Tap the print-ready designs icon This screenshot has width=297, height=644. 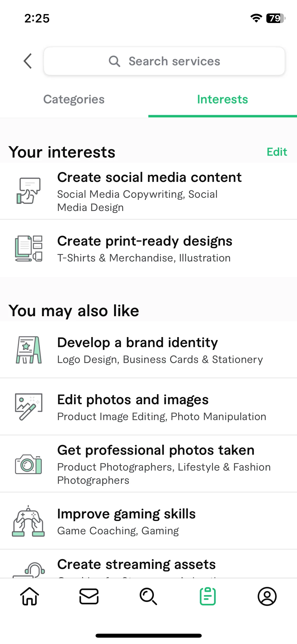(29, 249)
